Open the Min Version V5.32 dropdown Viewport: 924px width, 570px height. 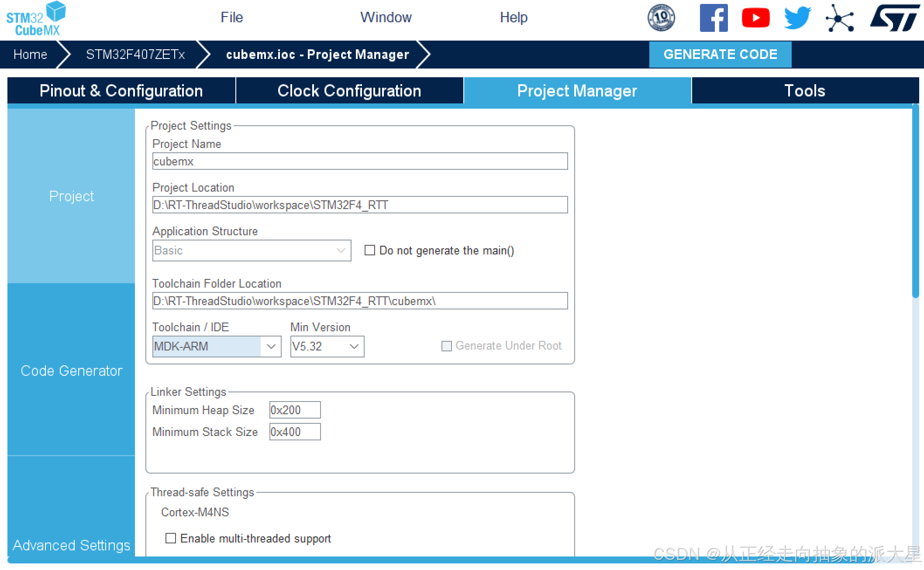354,346
